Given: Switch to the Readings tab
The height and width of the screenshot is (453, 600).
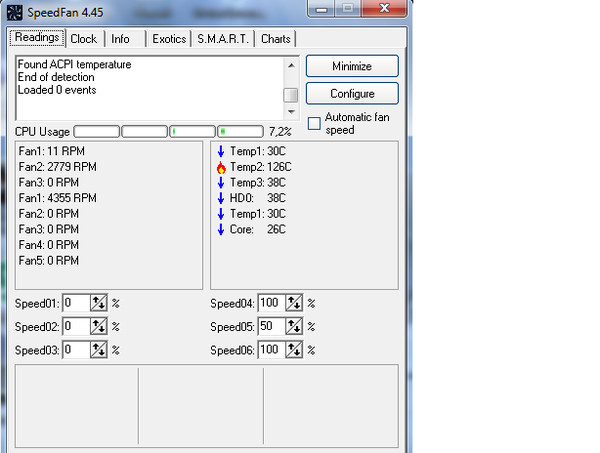Looking at the screenshot, I should point(37,37).
